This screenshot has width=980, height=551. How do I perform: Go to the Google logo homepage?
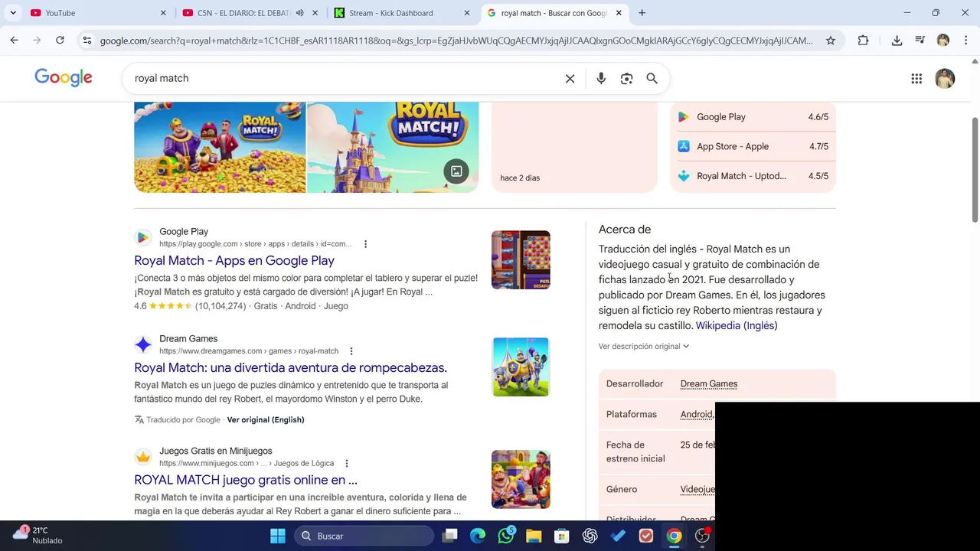click(x=64, y=77)
